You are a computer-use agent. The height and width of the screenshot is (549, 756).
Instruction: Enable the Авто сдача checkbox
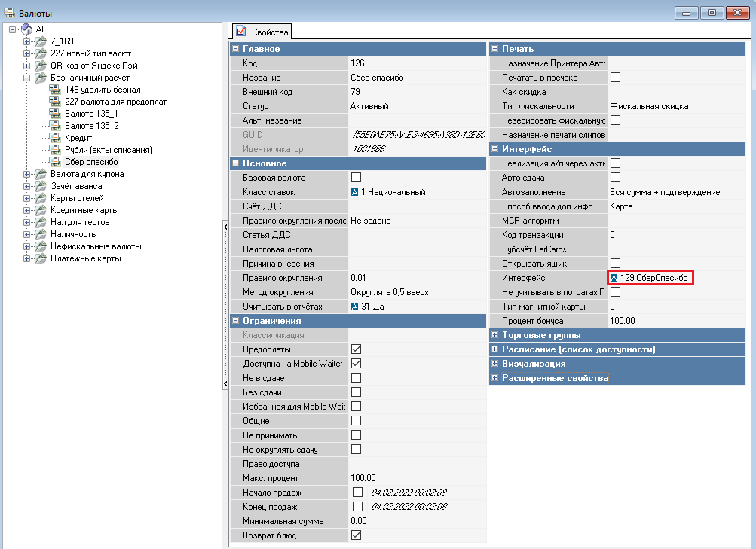(x=615, y=178)
